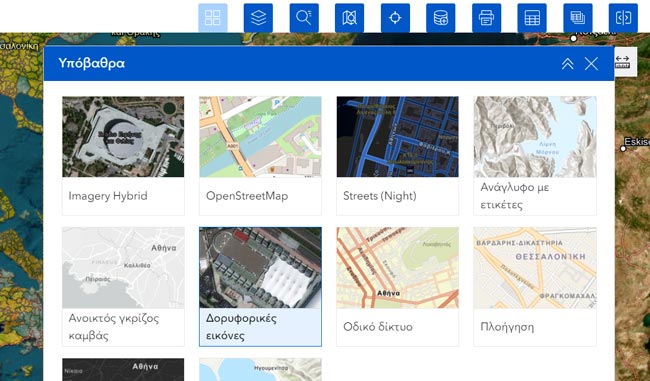650x381 pixels.
Task: Select the Ανάγλυφο με ετικέτες thumbnail
Action: 535,137
